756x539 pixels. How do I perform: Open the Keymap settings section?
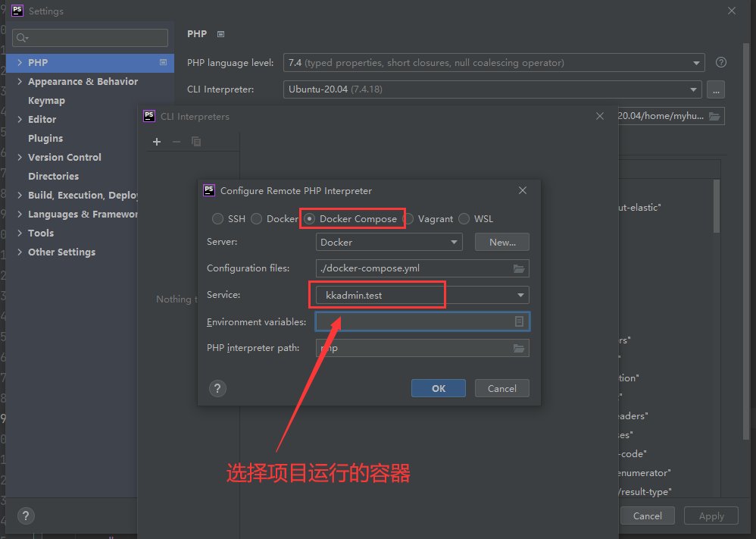coord(46,100)
